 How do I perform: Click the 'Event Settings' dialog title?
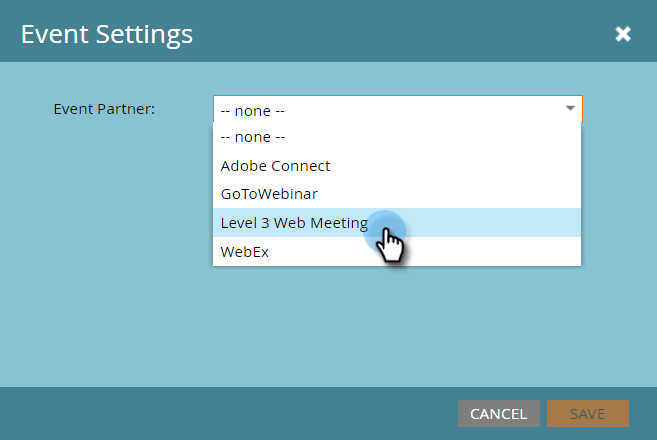pos(107,34)
